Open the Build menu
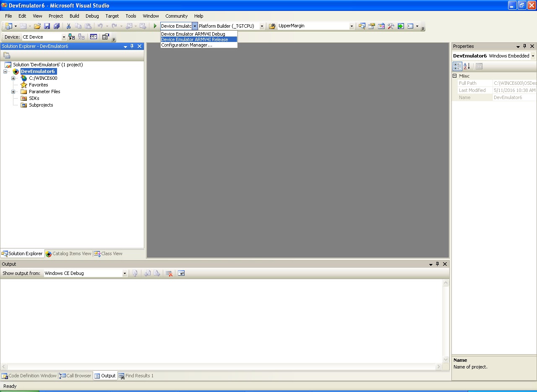537x392 pixels. (x=74, y=16)
